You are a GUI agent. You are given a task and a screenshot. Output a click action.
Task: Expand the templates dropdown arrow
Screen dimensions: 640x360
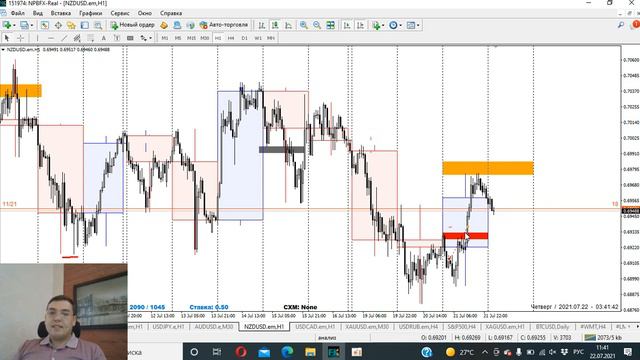click(418, 25)
